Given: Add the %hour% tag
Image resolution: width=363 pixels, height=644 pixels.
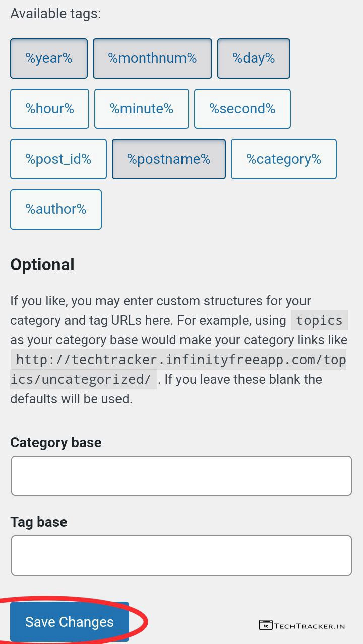Looking at the screenshot, I should click(x=49, y=109).
